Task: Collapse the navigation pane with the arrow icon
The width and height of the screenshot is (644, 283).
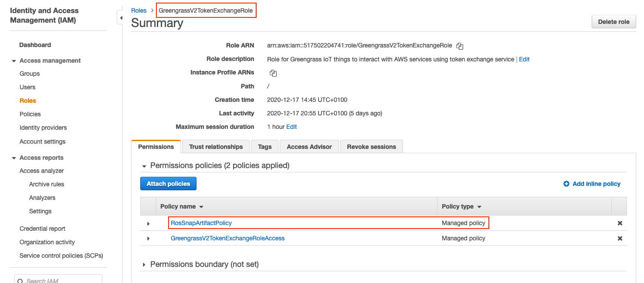Action: pos(121,17)
